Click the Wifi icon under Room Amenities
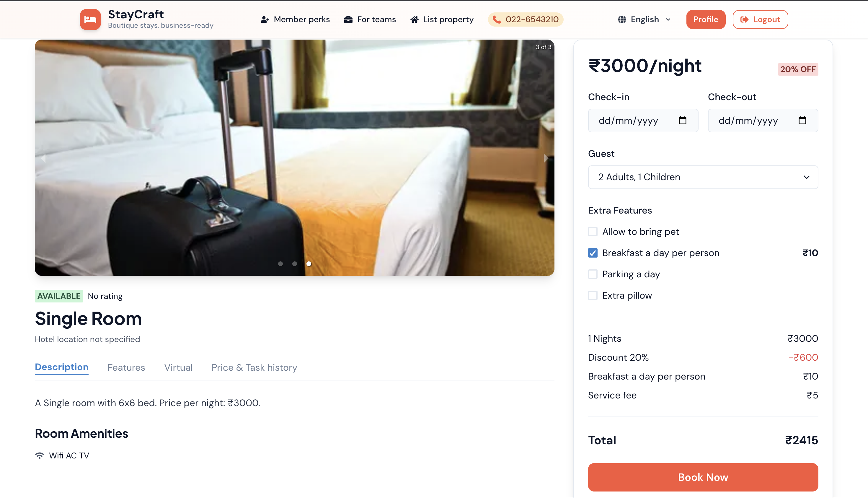 coord(40,455)
